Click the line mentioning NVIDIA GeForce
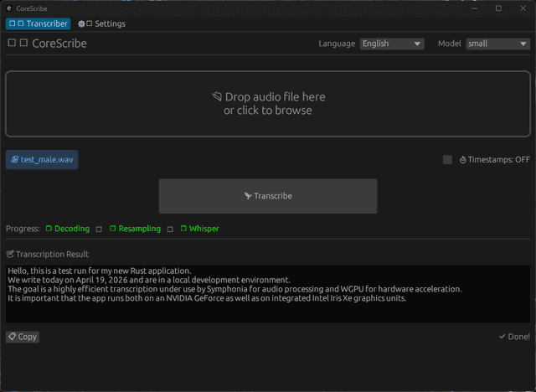Image resolution: width=536 pixels, height=392 pixels. click(x=207, y=298)
